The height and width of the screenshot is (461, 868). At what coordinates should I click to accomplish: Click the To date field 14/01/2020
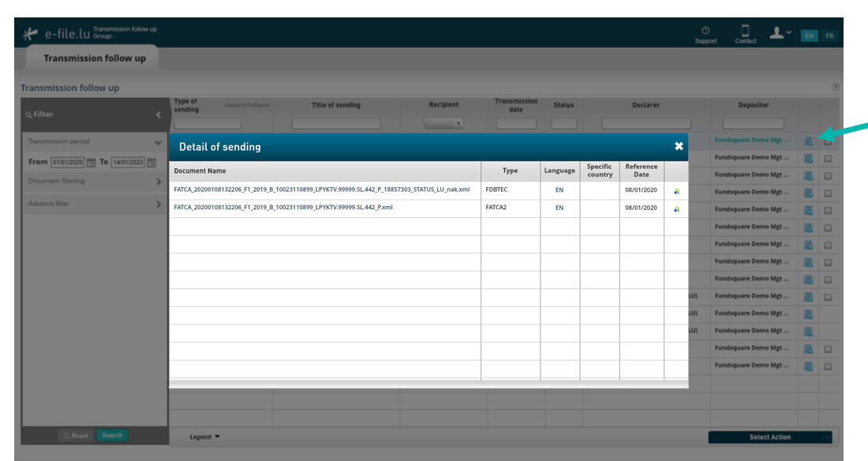coord(128,163)
